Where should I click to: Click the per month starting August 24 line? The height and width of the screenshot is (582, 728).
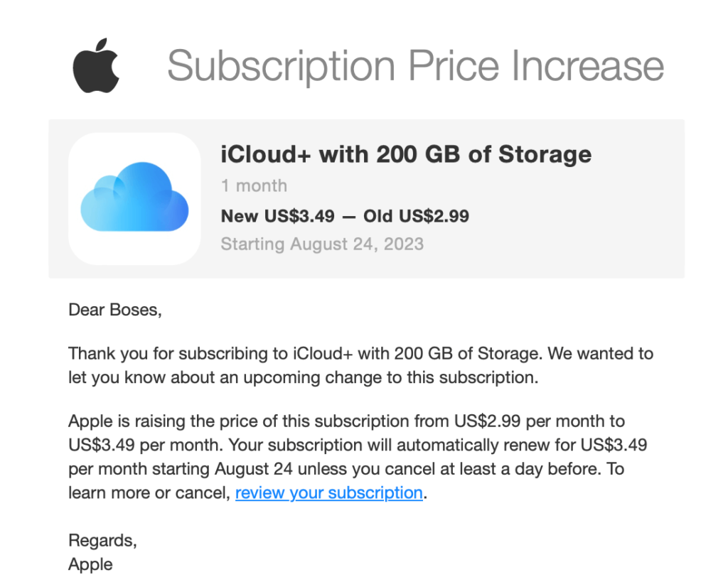tap(346, 469)
